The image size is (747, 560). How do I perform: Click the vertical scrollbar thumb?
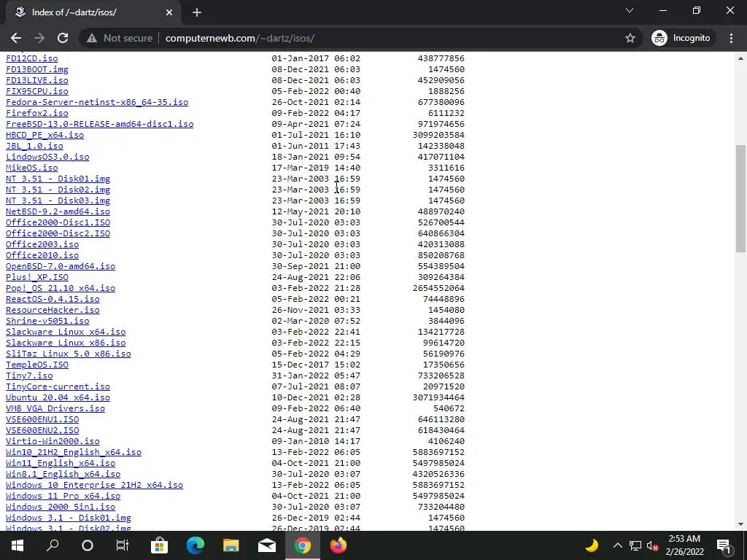point(740,198)
